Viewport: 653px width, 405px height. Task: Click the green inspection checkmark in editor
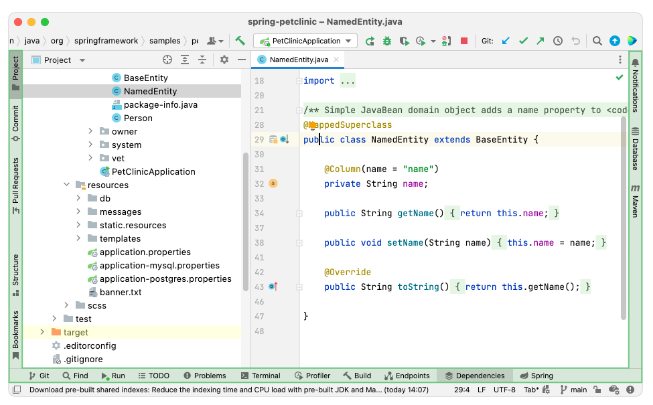pos(619,77)
